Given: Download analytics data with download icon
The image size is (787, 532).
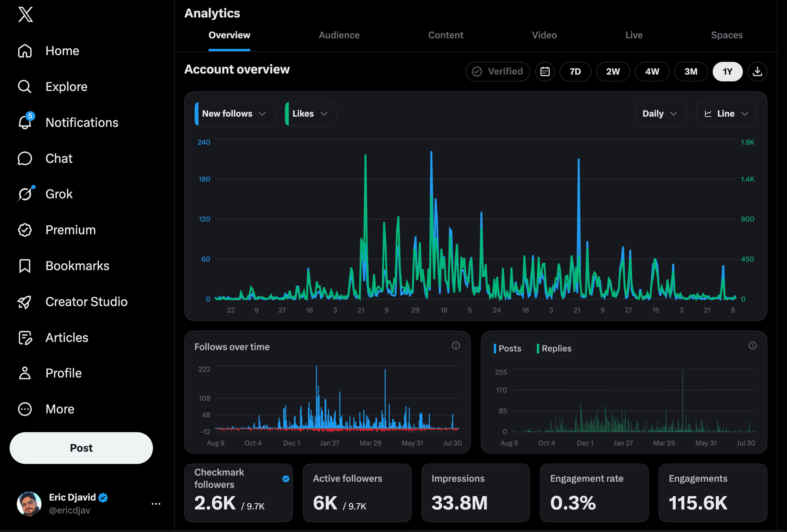Looking at the screenshot, I should click(x=757, y=72).
